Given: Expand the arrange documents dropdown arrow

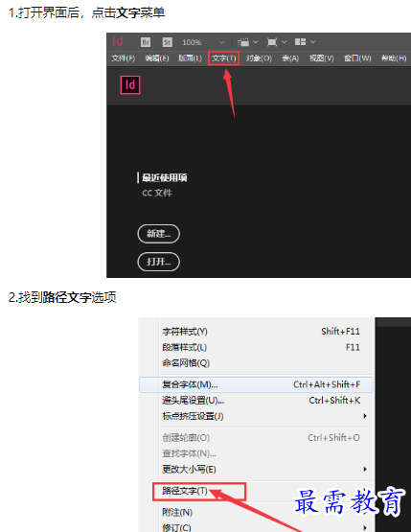Looking at the screenshot, I should click(x=313, y=42).
